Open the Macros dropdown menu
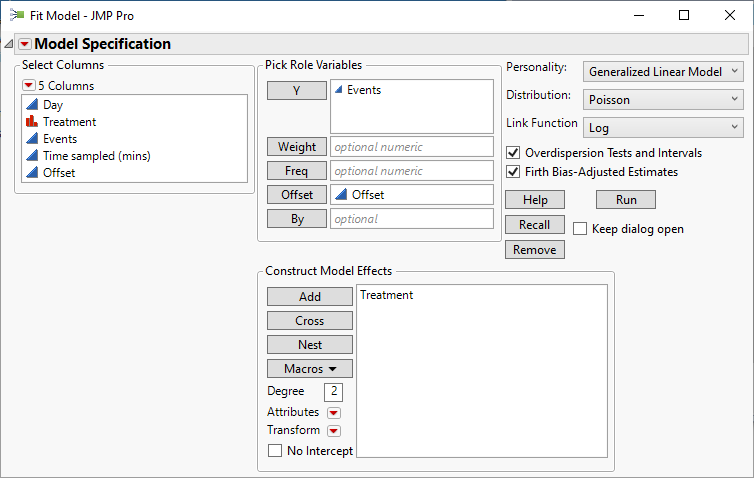Screen dimensions: 754x478 (x=310, y=369)
